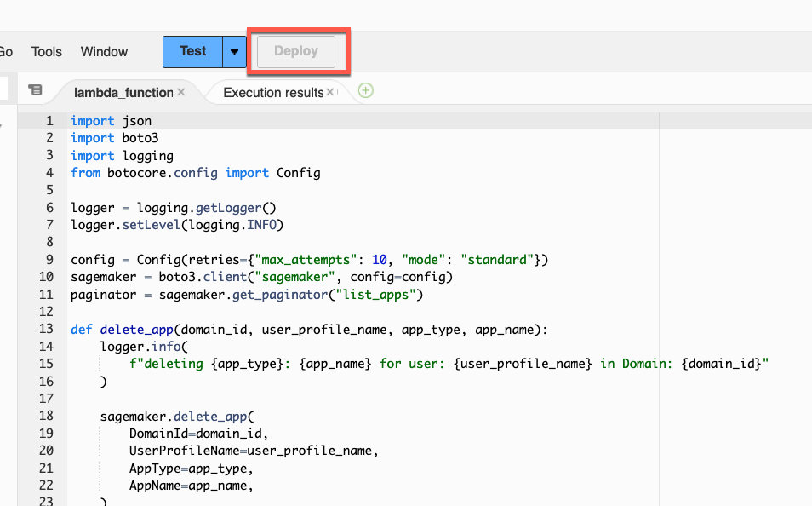This screenshot has height=506, width=812.
Task: Open the Tools menu
Action: (x=46, y=52)
